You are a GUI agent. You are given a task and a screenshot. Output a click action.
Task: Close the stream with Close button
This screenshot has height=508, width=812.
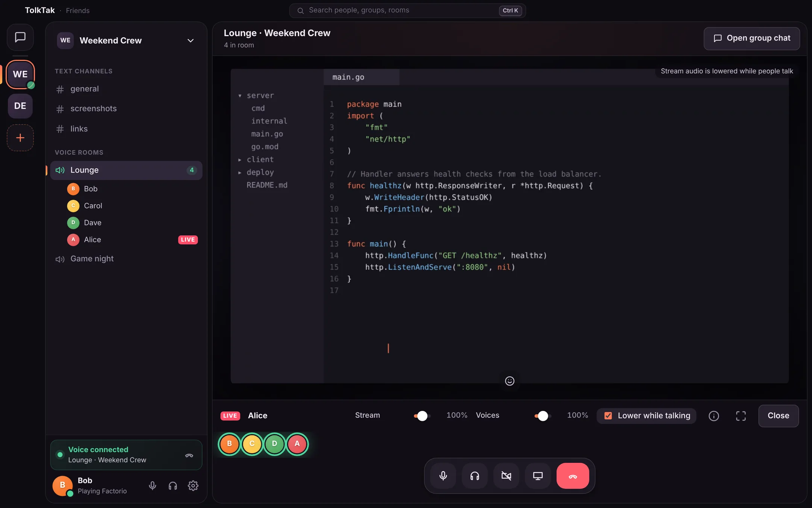pos(779,416)
